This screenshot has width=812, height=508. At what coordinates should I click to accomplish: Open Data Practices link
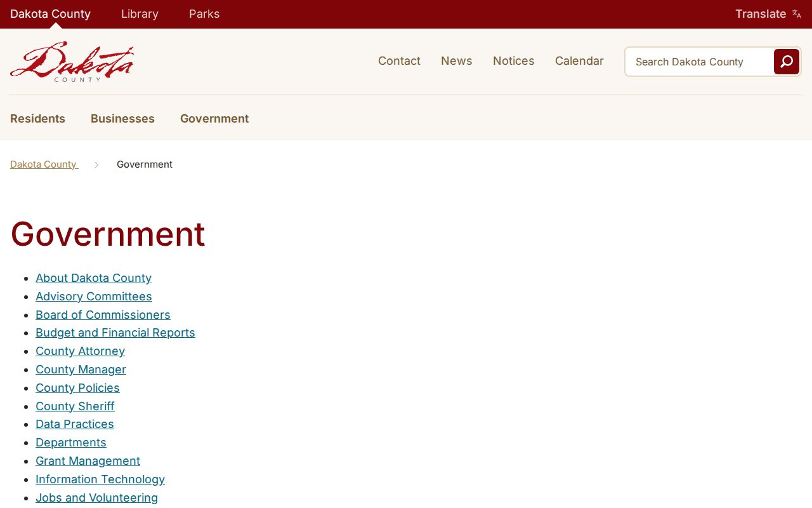point(75,424)
